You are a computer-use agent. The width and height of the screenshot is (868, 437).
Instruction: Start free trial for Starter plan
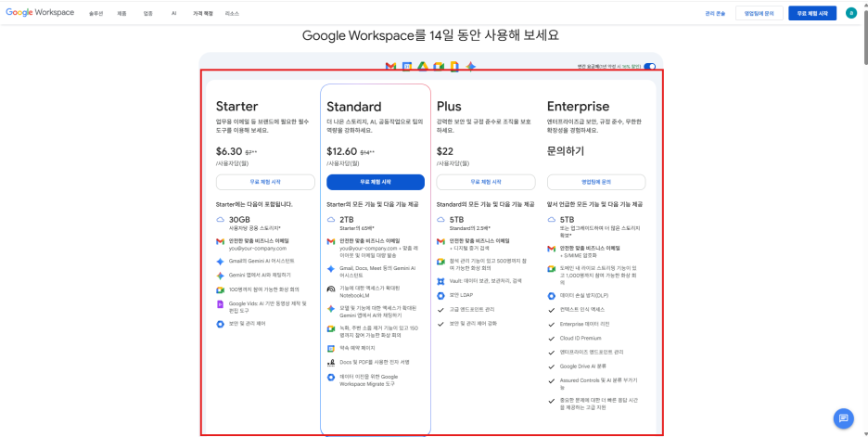265,182
